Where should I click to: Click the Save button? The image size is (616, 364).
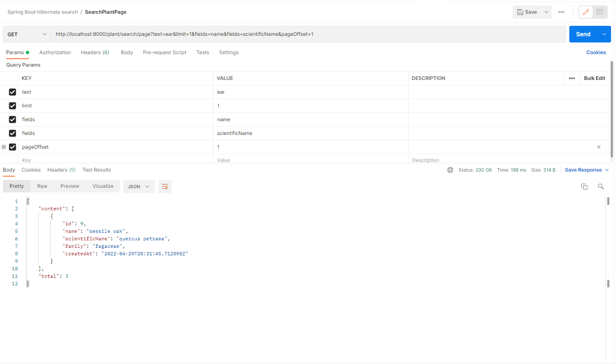[527, 12]
